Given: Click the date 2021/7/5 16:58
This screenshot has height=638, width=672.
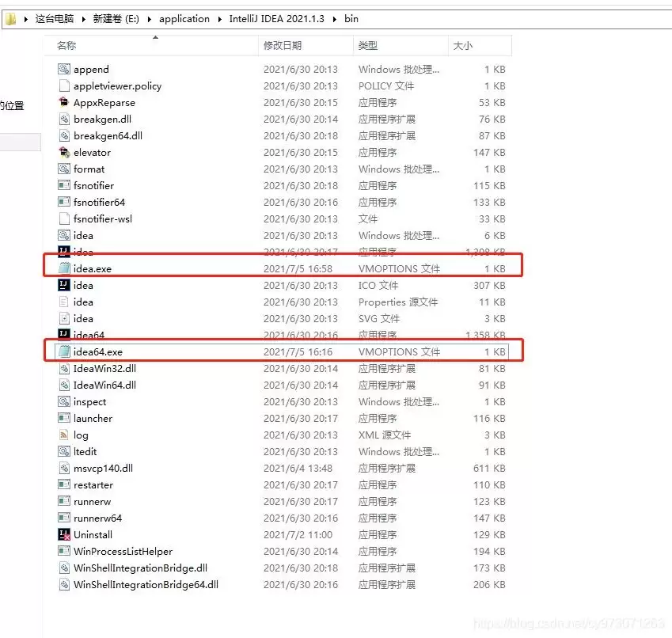Looking at the screenshot, I should [x=298, y=268].
